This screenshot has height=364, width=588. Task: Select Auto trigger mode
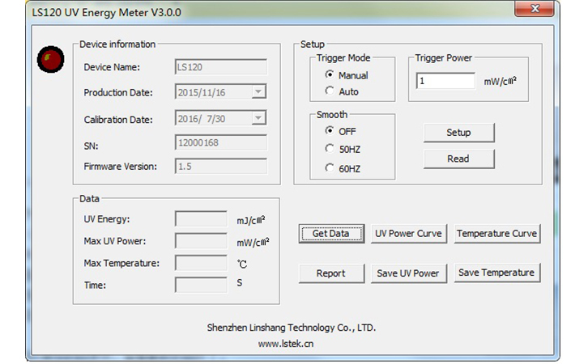tap(330, 91)
